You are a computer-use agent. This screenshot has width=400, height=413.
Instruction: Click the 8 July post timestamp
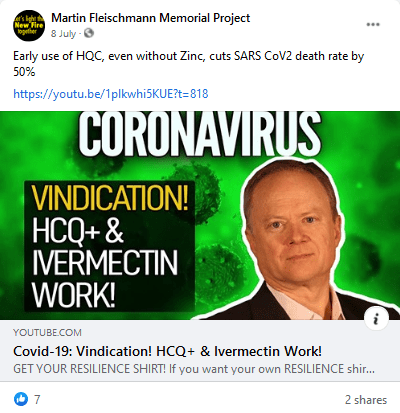[64, 34]
